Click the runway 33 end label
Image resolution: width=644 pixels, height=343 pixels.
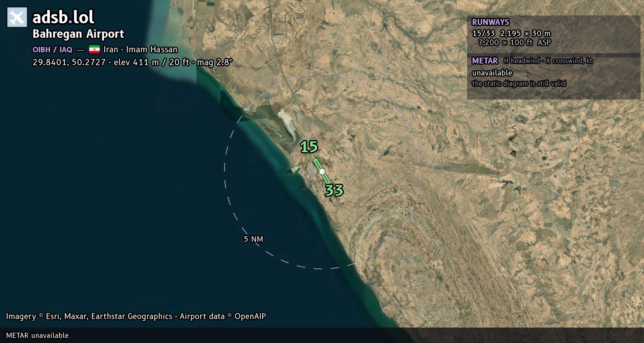tap(334, 190)
